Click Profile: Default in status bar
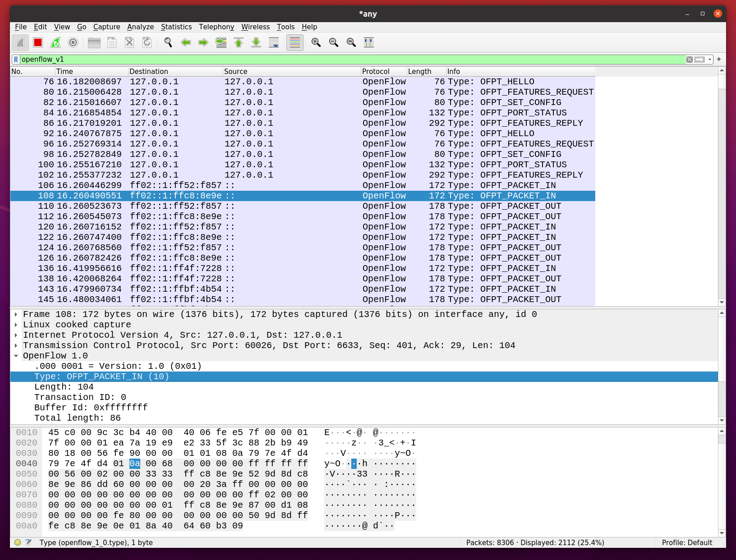Viewport: 736px width, 560px height. [687, 542]
